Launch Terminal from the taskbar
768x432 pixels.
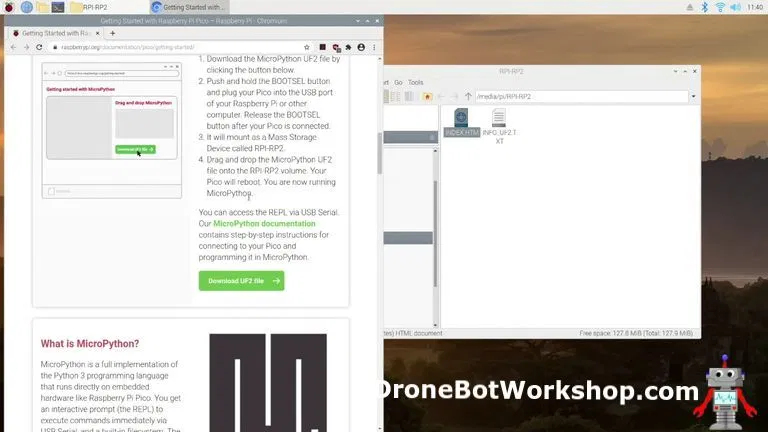pyautogui.click(x=58, y=7)
